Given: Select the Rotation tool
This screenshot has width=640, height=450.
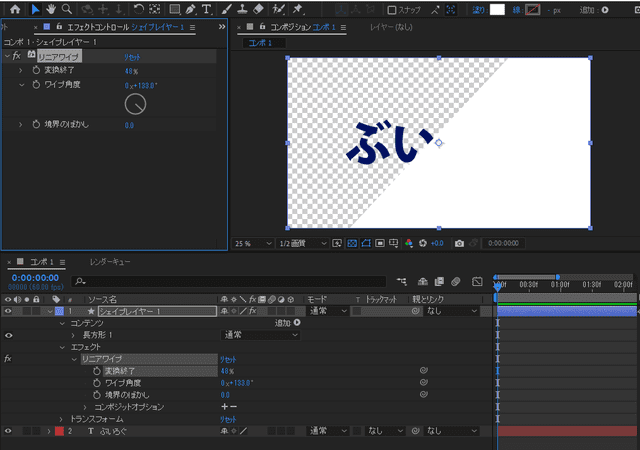Looking at the screenshot, I should point(139,9).
